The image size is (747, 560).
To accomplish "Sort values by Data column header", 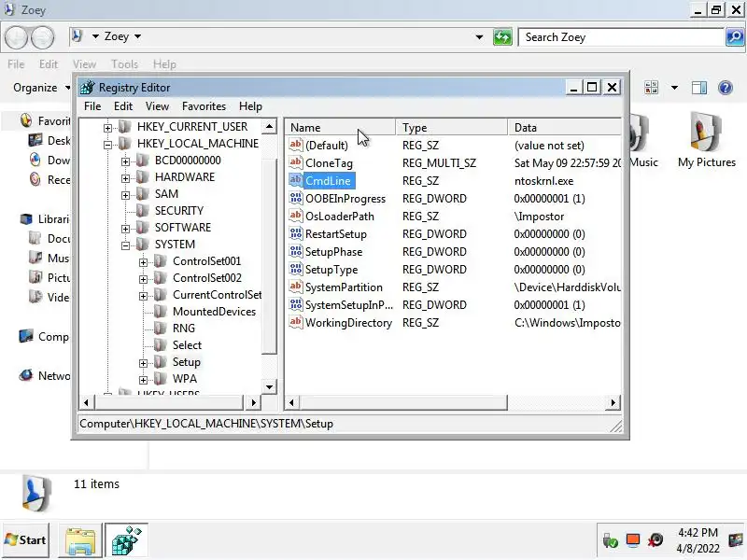I will coord(565,128).
